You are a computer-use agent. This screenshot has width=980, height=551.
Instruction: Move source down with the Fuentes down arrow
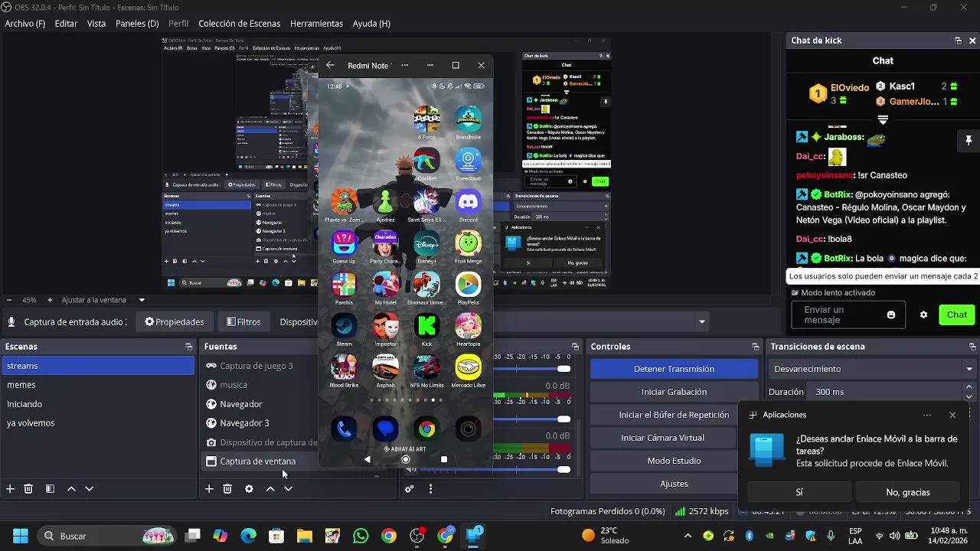(x=289, y=489)
